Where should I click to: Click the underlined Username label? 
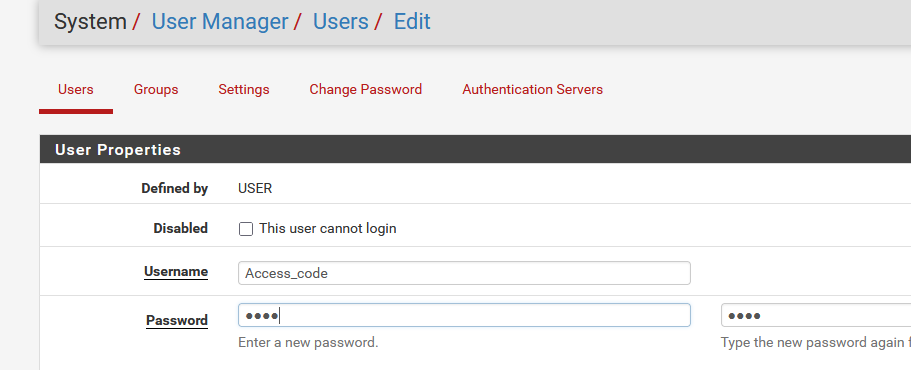(175, 272)
